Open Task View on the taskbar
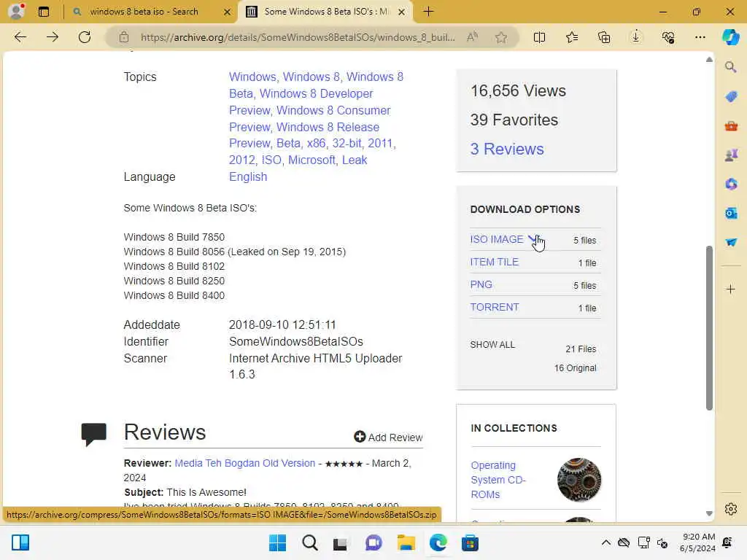 pos(340,542)
